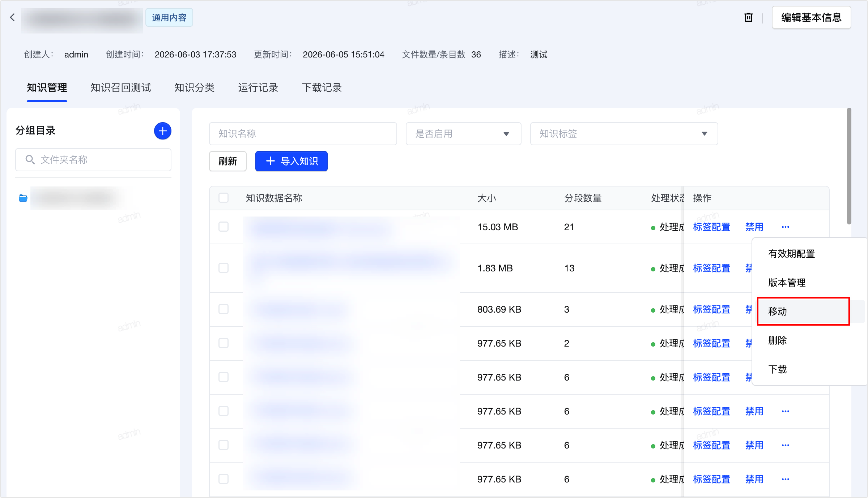Switch to the 知识召回测试 tab
868x498 pixels.
pos(121,87)
